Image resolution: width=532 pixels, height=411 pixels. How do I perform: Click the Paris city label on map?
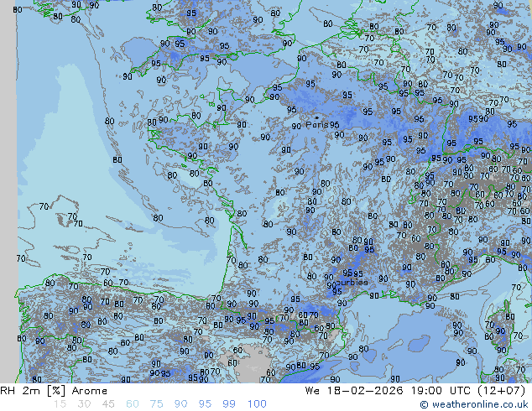[317, 124]
